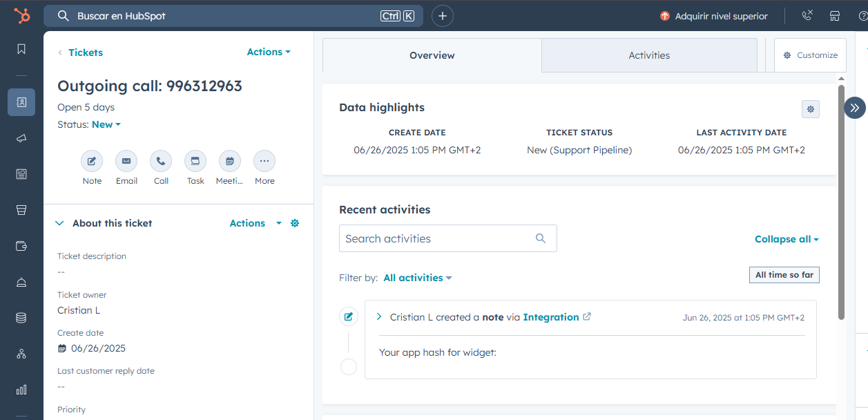Image resolution: width=868 pixels, height=420 pixels.
Task: Click the Ticket description empty value
Action: pos(61,271)
